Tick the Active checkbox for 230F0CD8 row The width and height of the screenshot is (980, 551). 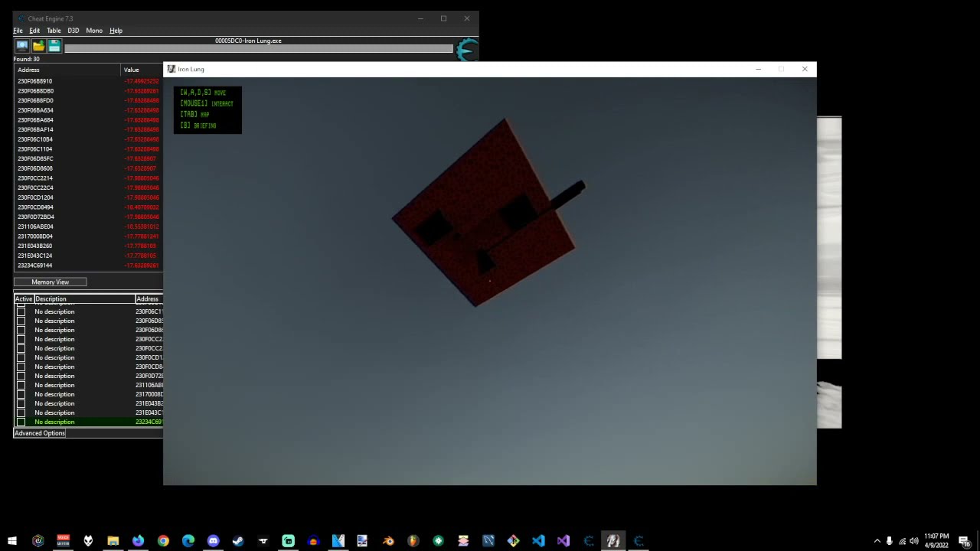pos(21,367)
